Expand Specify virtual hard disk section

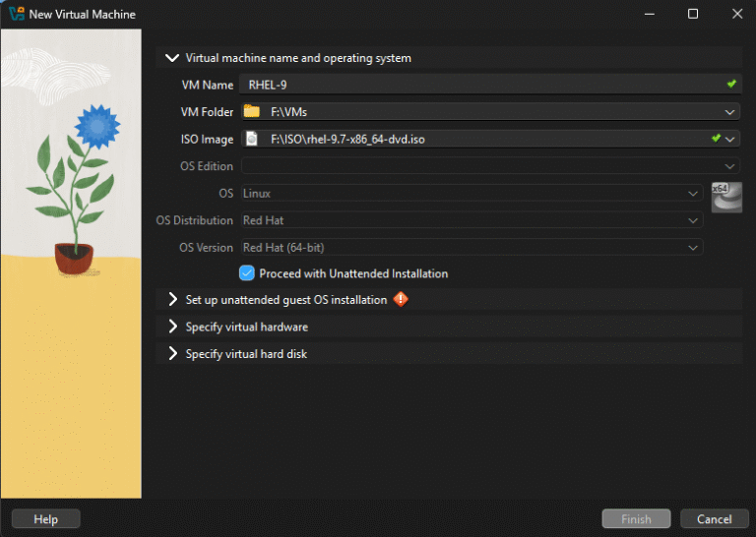(173, 353)
